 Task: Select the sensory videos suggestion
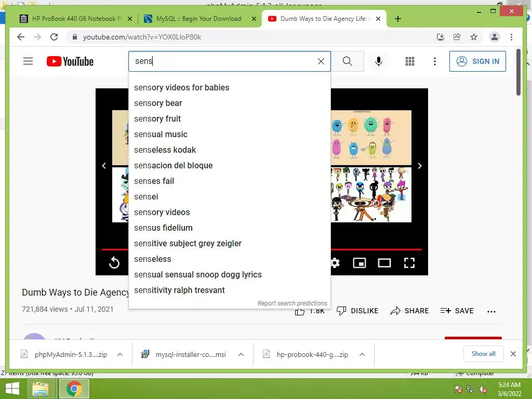point(230,212)
